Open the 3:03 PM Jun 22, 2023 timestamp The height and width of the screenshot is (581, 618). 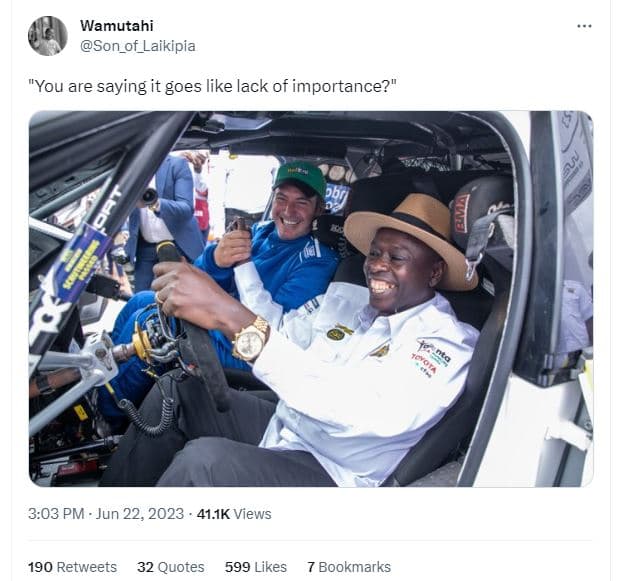coord(106,514)
